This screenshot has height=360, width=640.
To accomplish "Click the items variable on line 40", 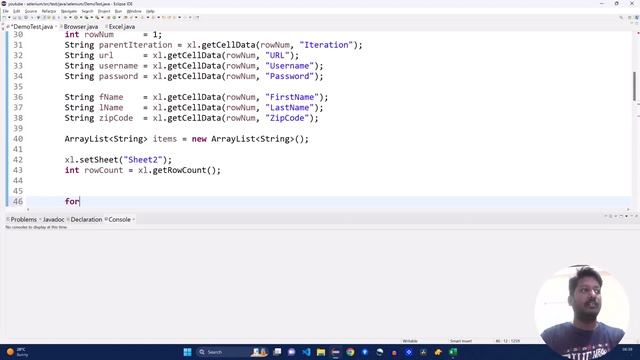I will (165, 139).
